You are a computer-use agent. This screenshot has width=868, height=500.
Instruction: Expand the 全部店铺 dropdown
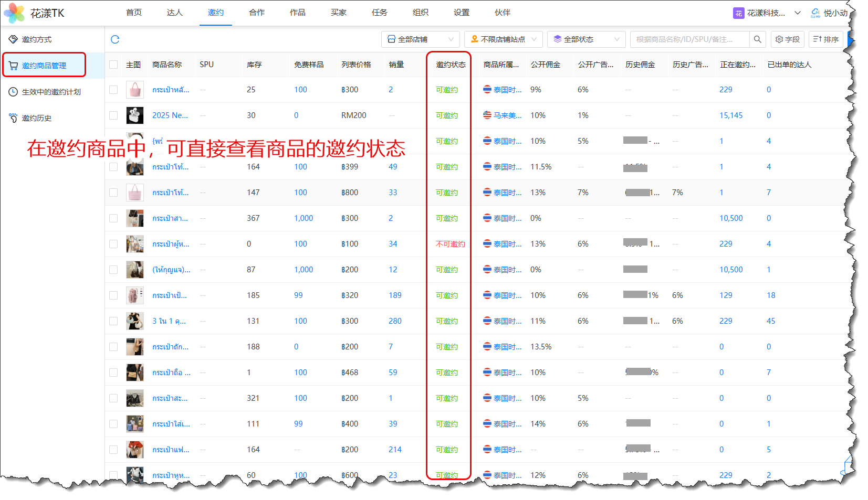(420, 39)
